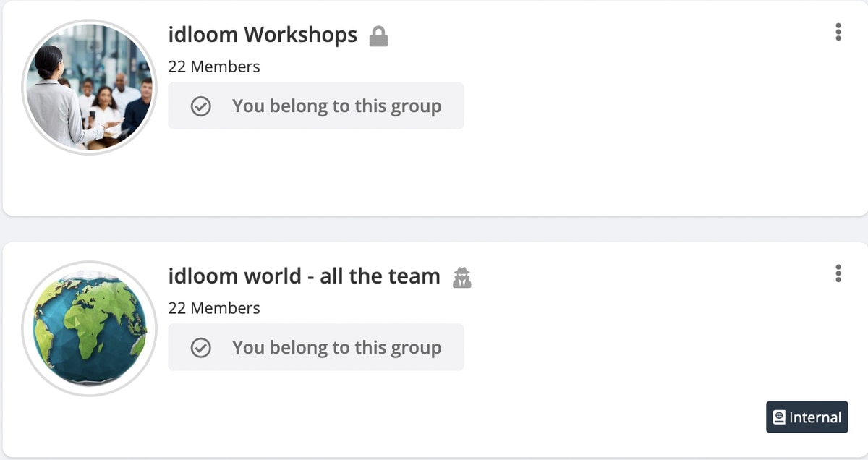Click the checkmark circle in the Workshops membership button
The image size is (868, 460).
(200, 106)
